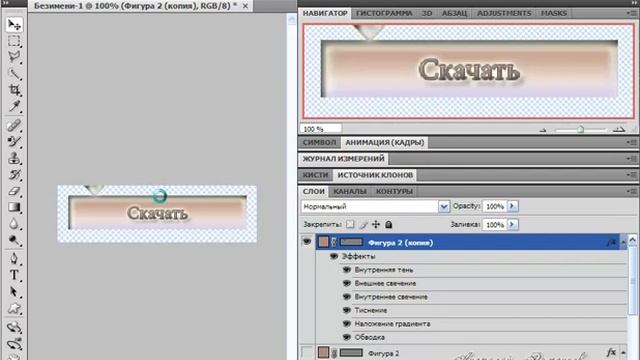Hide the Тиснение effect

coord(347,310)
